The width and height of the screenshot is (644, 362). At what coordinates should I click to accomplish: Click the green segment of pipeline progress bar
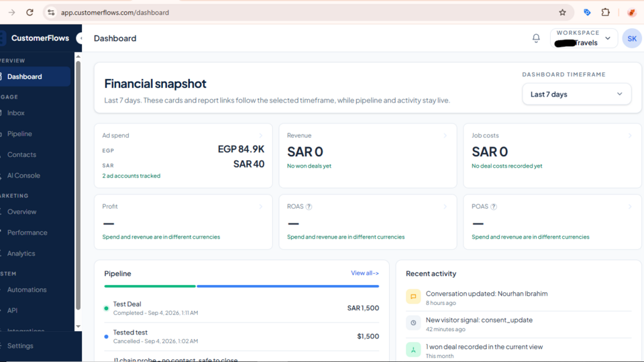150,286
